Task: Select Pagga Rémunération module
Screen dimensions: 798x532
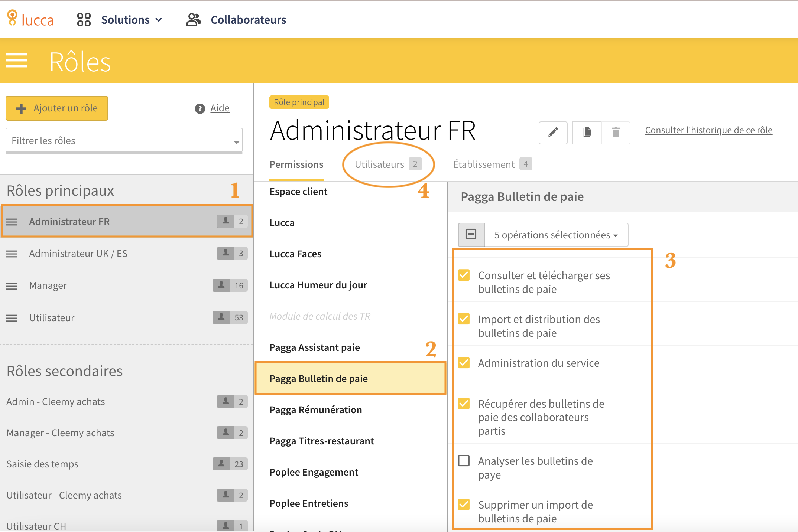Action: tap(315, 410)
